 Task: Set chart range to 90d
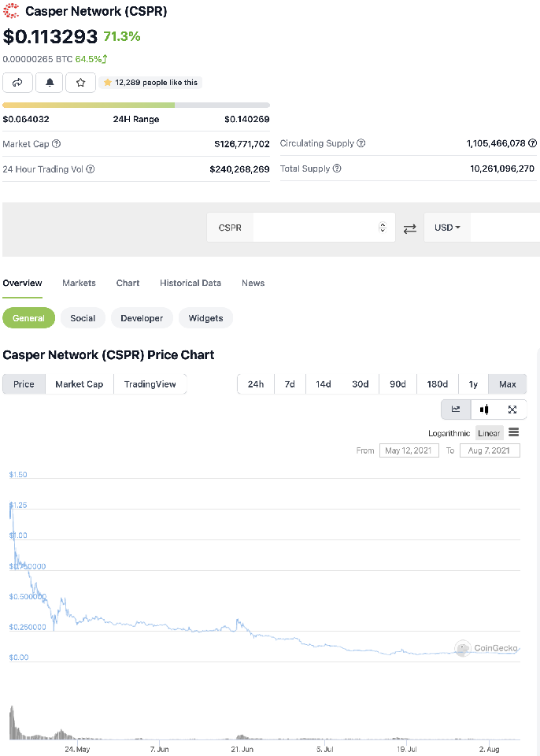click(398, 384)
